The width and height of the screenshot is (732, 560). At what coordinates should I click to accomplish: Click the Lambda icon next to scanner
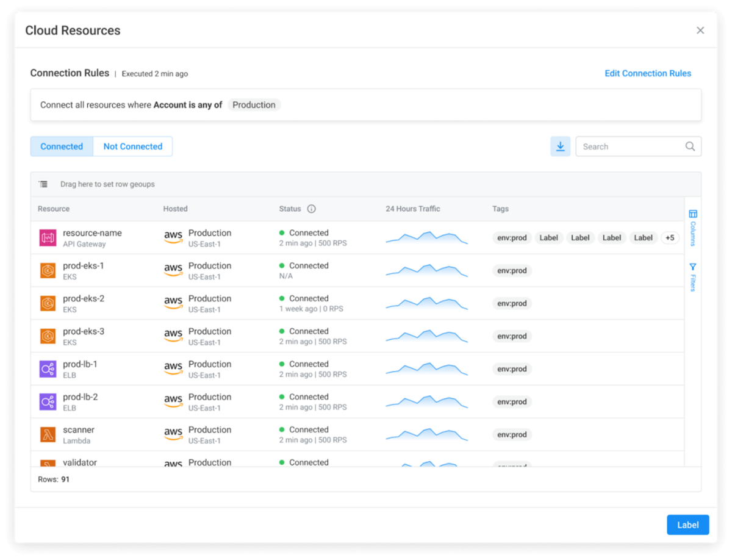point(48,434)
